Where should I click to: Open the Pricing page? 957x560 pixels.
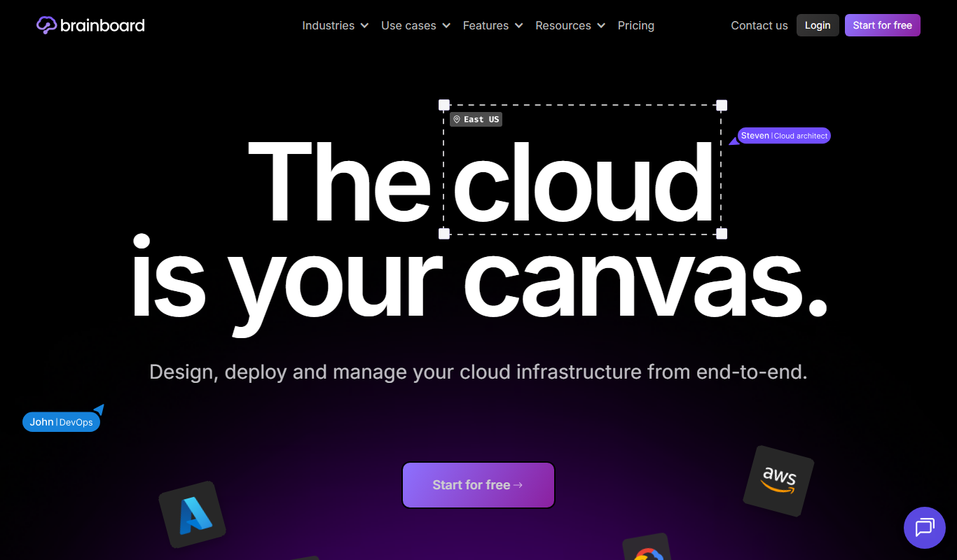coord(636,25)
